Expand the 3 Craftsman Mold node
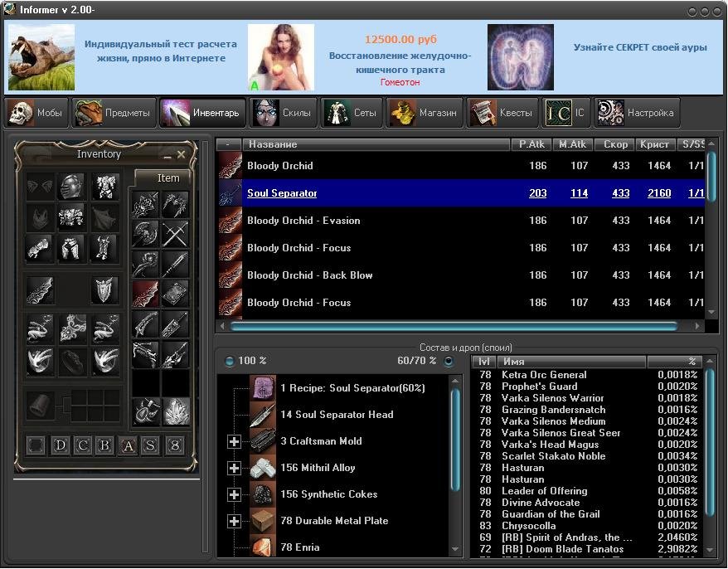This screenshot has width=728, height=569. pos(234,441)
